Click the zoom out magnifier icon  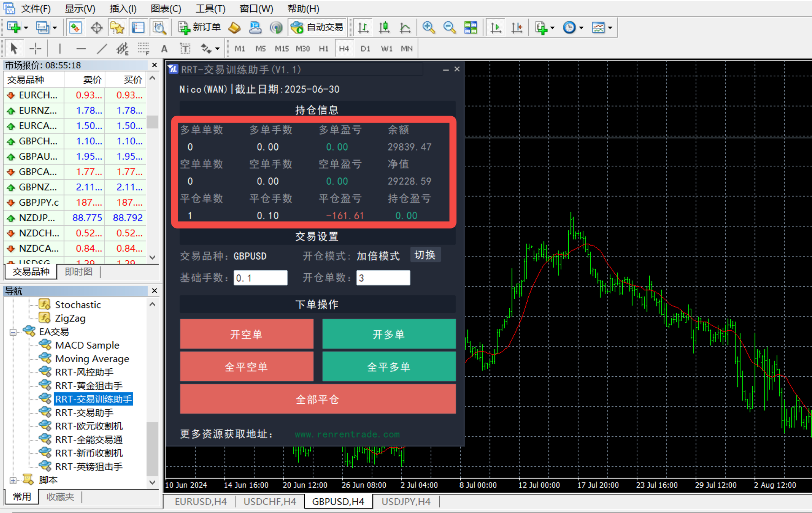[449, 27]
